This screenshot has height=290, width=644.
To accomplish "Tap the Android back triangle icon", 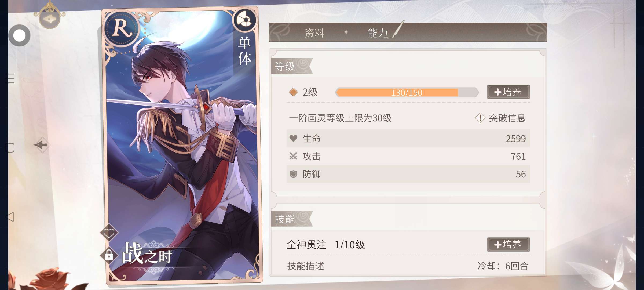I will (x=10, y=217).
